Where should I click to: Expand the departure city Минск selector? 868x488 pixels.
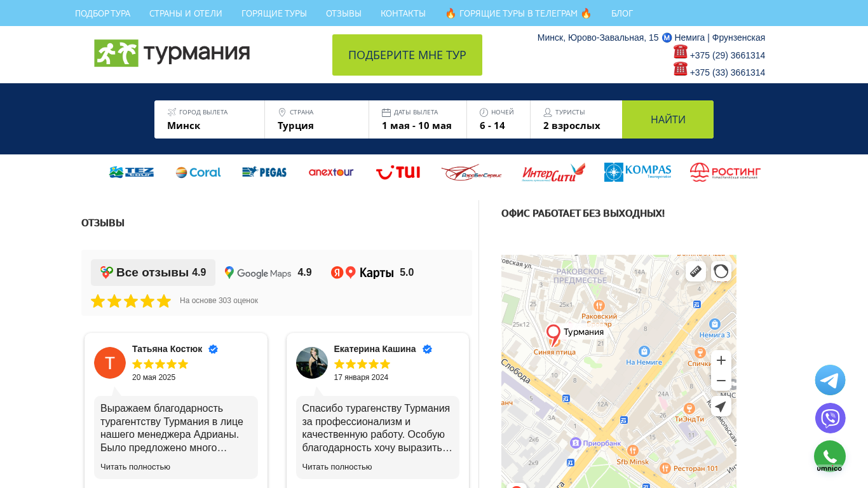click(x=210, y=119)
